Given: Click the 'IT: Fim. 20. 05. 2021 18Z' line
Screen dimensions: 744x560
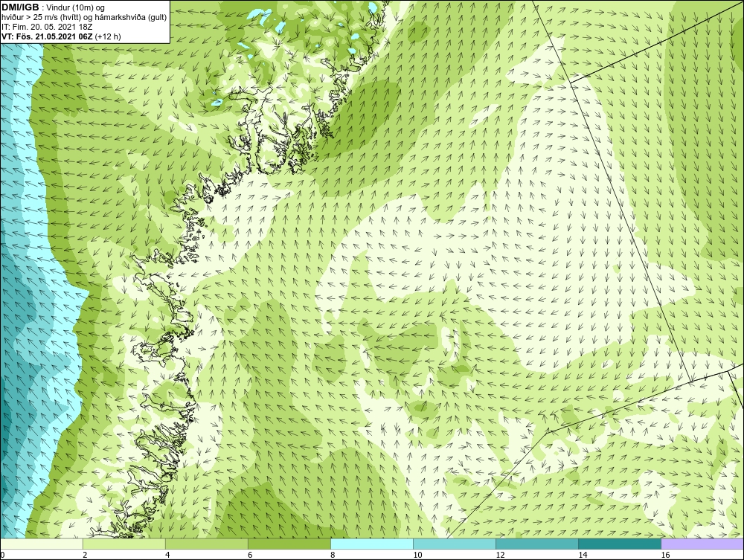Looking at the screenshot, I should (x=47, y=27).
